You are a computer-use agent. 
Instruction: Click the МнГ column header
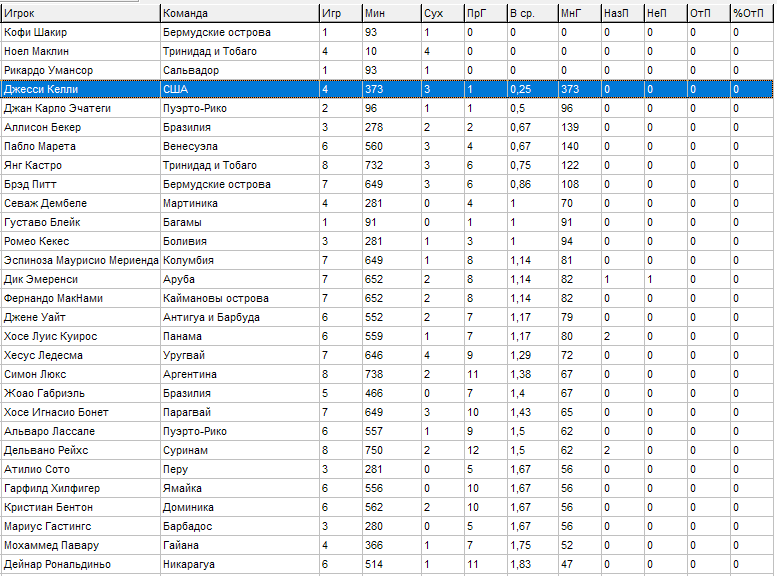(578, 13)
